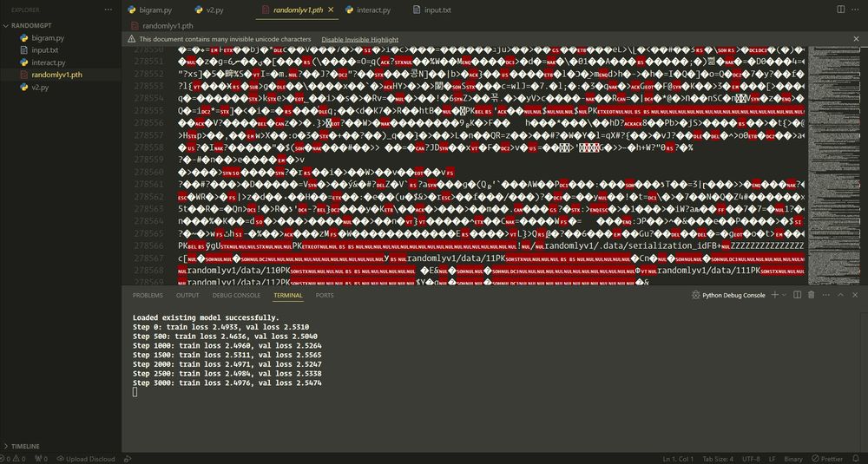Click line number 278559 in gutter

[x=148, y=160]
